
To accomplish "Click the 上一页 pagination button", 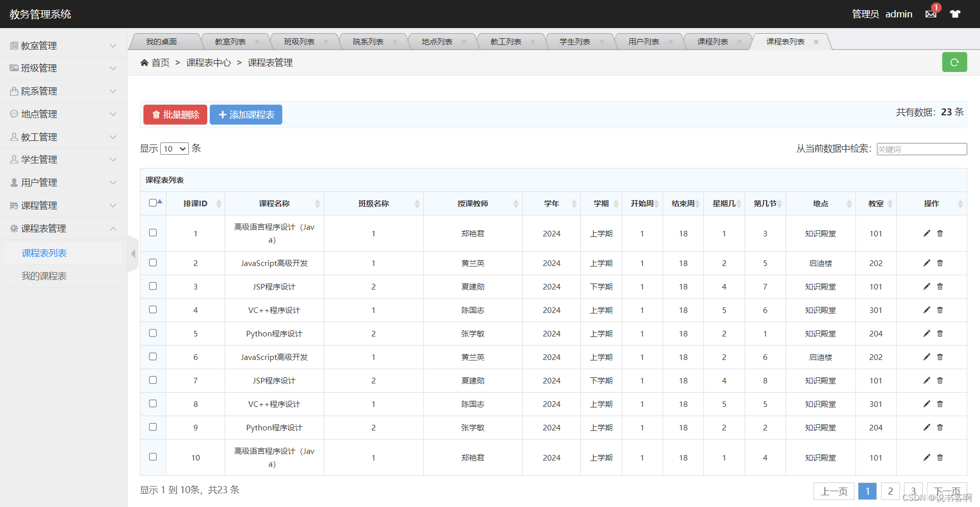I will pyautogui.click(x=834, y=491).
